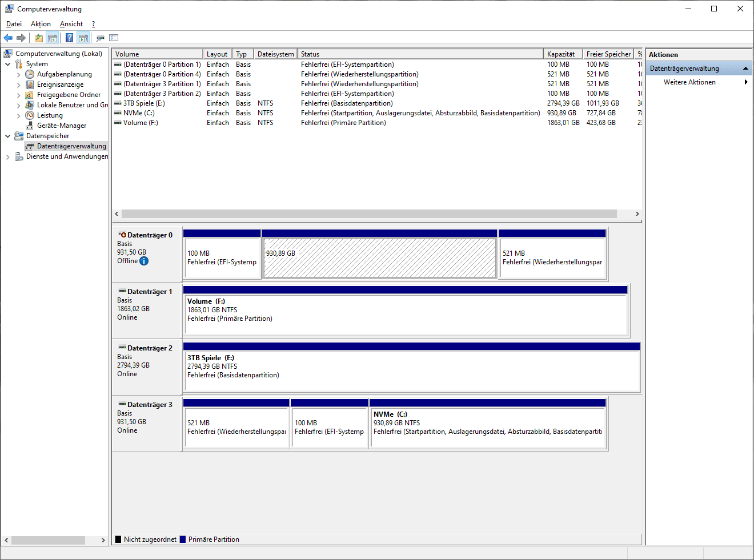Screen dimensions: 754x560
Task: Click the tree pane horizontal scrollbar thumb
Action: coord(48,540)
